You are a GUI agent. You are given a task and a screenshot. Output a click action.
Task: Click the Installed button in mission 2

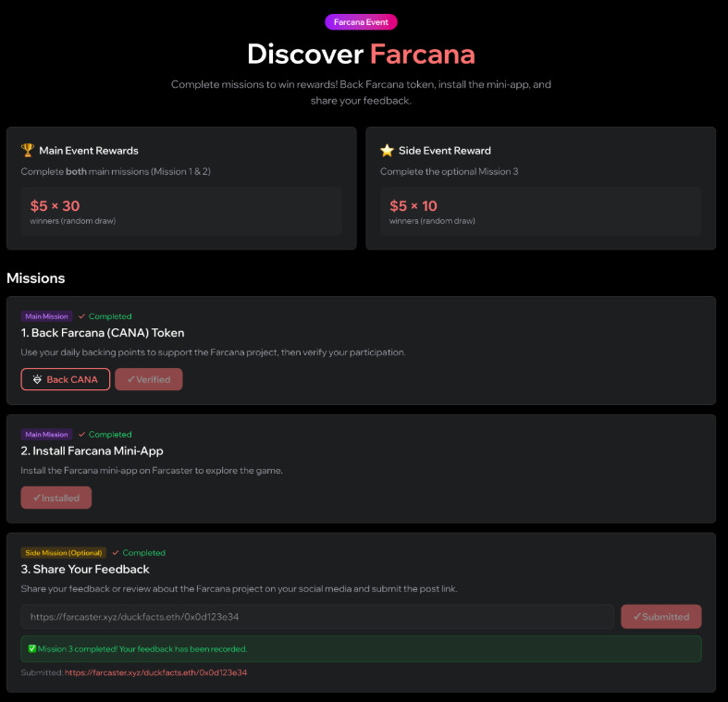pos(56,498)
